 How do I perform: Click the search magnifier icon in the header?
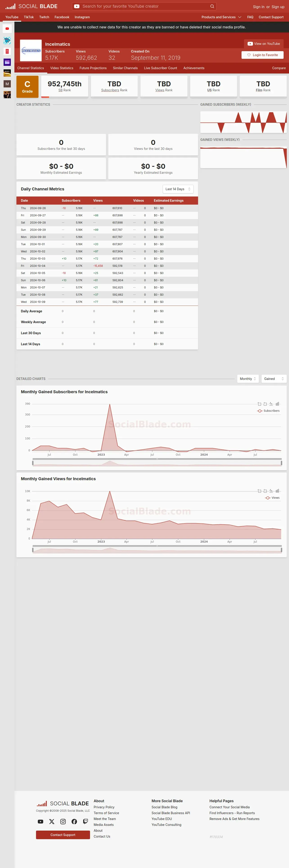click(212, 6)
